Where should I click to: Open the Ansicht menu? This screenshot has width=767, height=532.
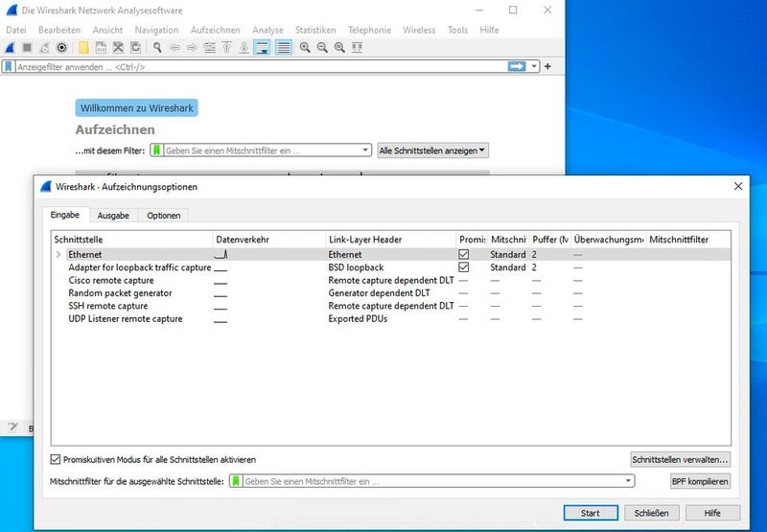click(107, 30)
